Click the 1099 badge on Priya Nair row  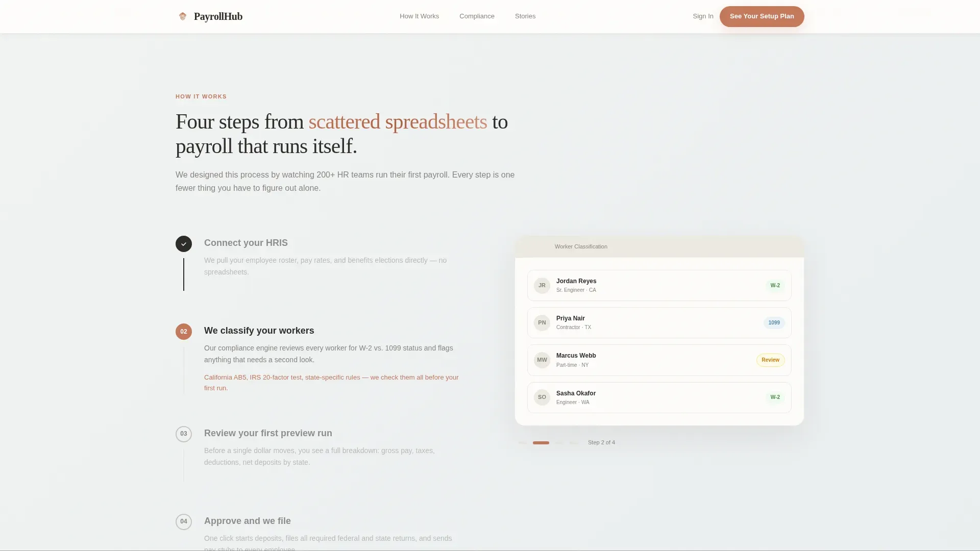[x=774, y=323]
